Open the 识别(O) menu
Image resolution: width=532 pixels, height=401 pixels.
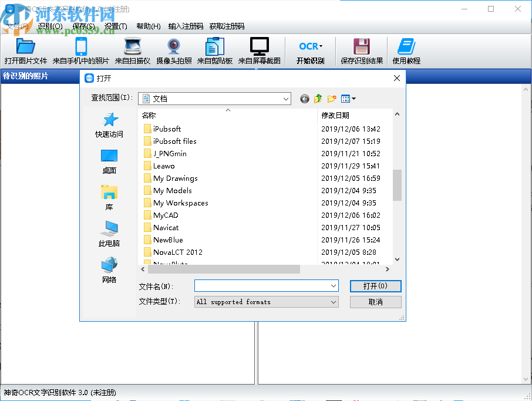50,26
